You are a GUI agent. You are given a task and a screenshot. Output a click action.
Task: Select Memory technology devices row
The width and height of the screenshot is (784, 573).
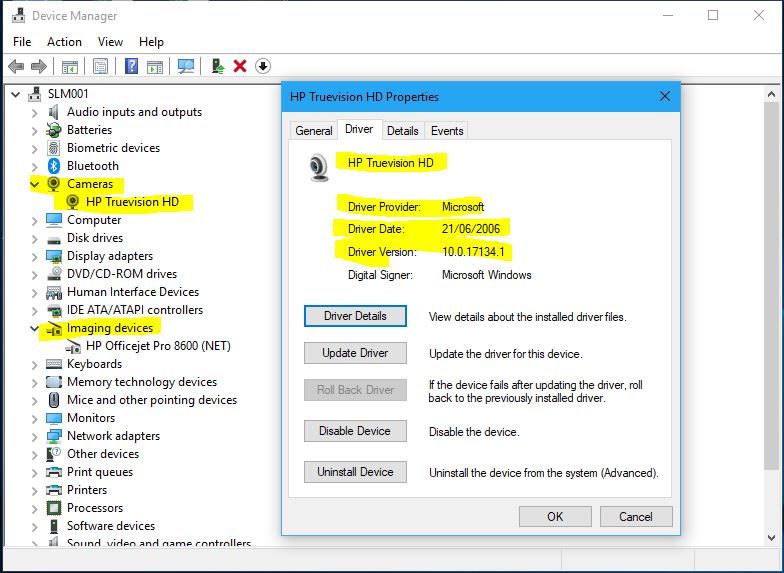point(142,382)
